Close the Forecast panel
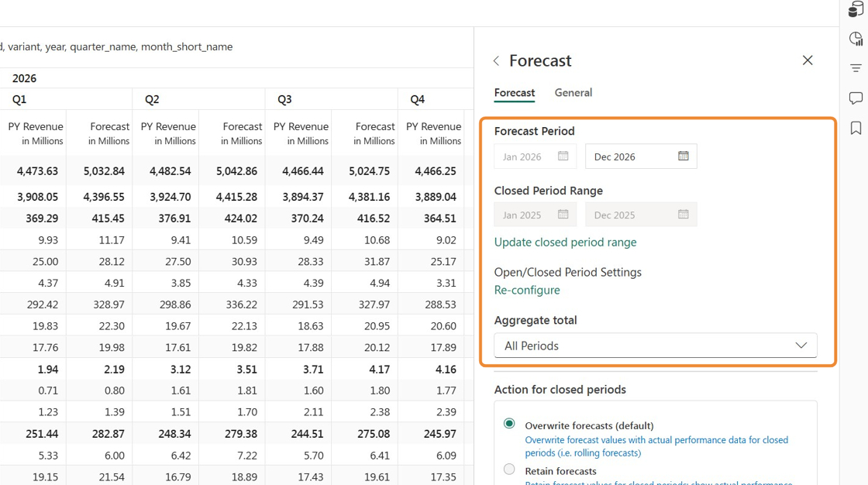The height and width of the screenshot is (485, 868). coord(808,60)
